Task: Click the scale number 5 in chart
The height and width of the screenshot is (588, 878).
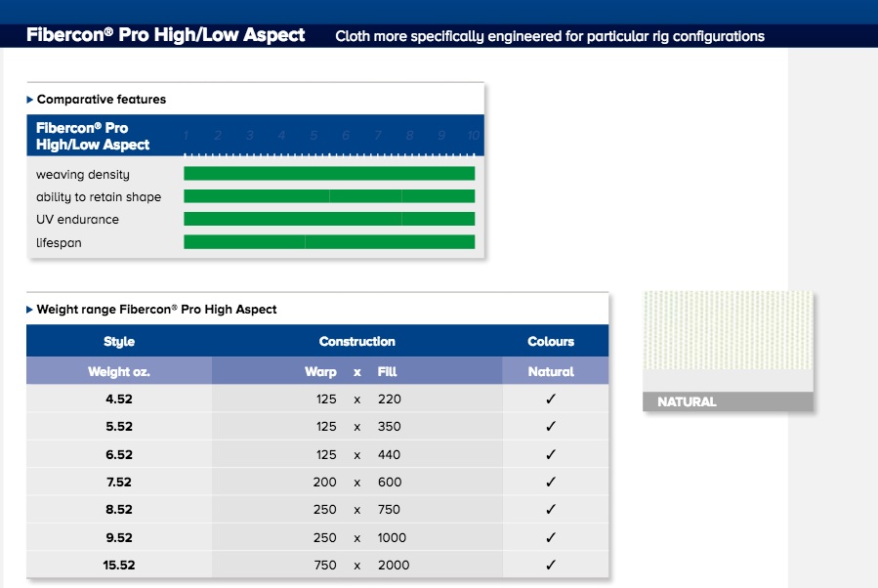Action: coord(314,135)
